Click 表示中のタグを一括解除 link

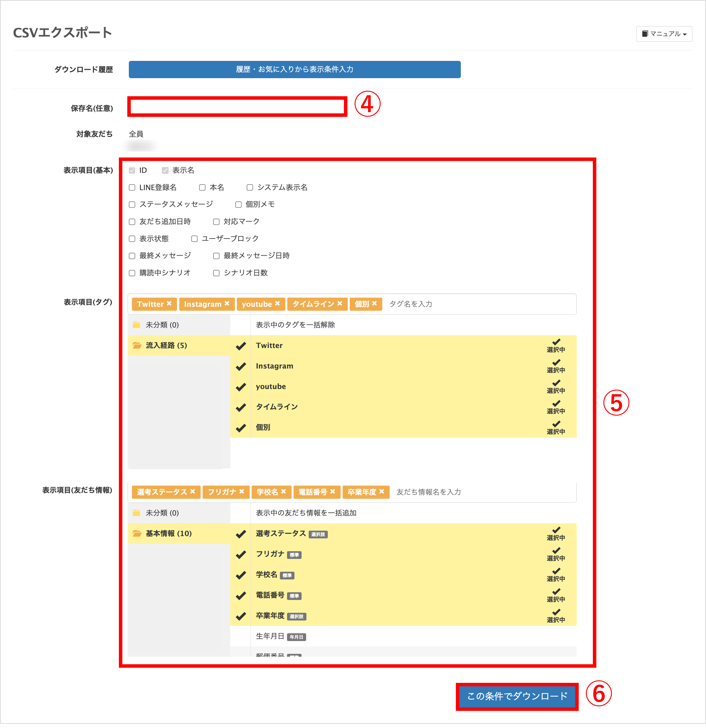click(x=295, y=324)
